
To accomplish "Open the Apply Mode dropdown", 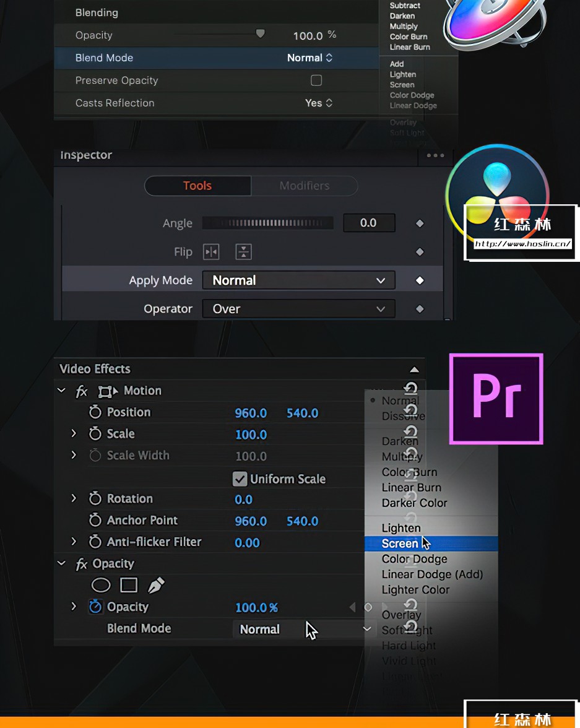I will [298, 280].
